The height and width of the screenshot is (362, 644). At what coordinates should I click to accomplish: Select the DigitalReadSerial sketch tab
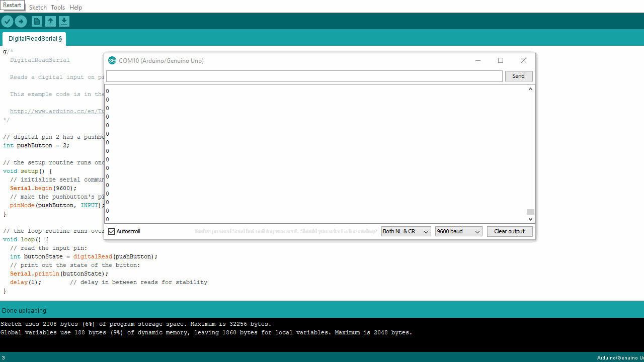(34, 39)
